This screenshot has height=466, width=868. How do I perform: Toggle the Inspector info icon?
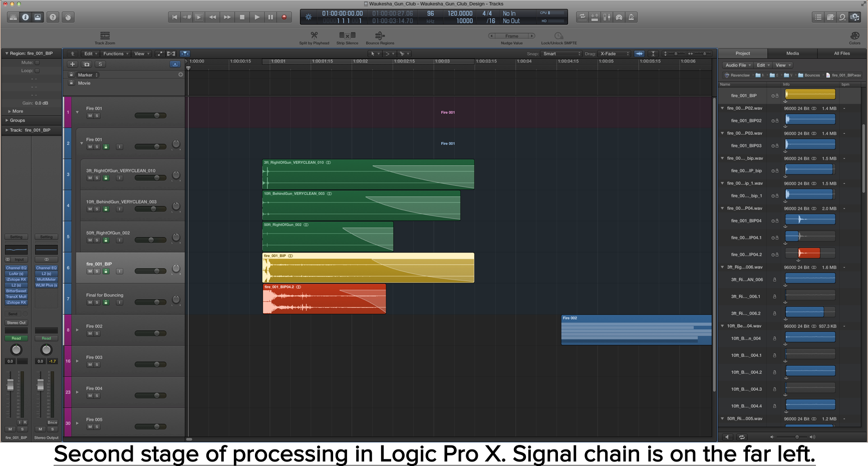click(x=26, y=17)
